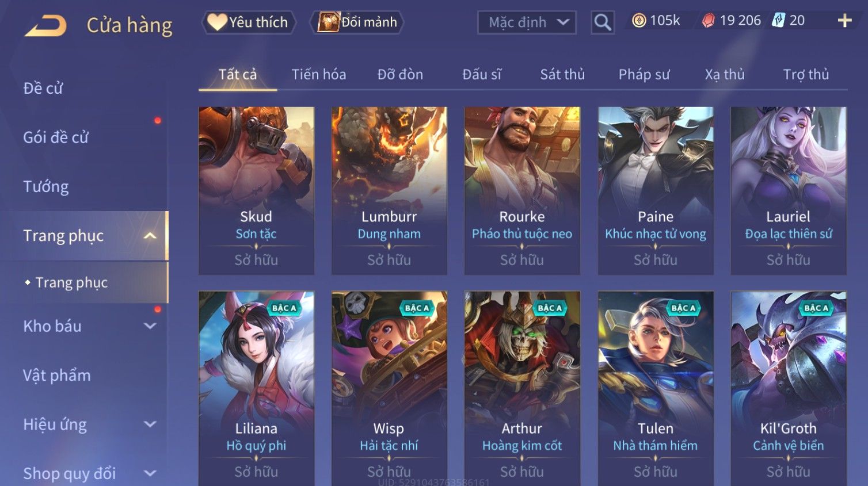Click the golden back arrow icon
The height and width of the screenshot is (486, 868).
45,26
